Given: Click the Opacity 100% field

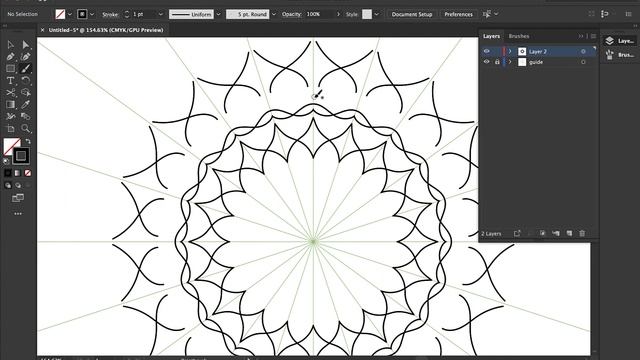Looking at the screenshot, I should (x=320, y=14).
